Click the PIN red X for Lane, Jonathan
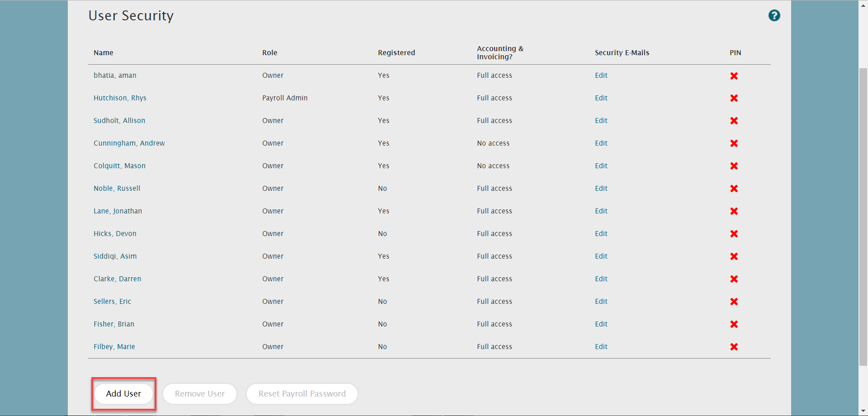The width and height of the screenshot is (868, 416). click(734, 211)
